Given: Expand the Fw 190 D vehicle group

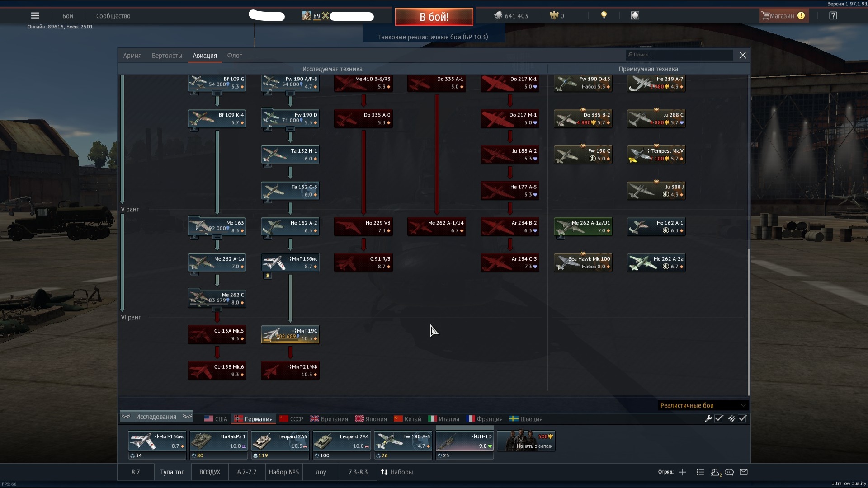Looking at the screenshot, I should [290, 129].
